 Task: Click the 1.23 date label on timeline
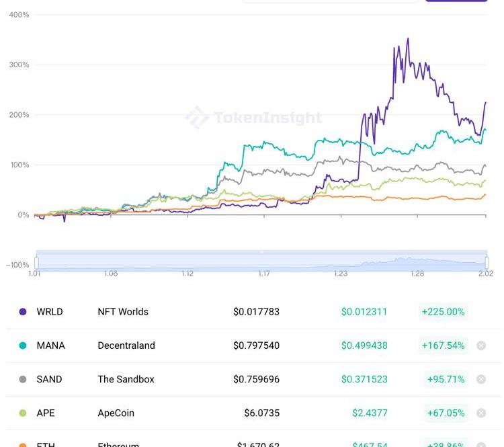coord(341,274)
